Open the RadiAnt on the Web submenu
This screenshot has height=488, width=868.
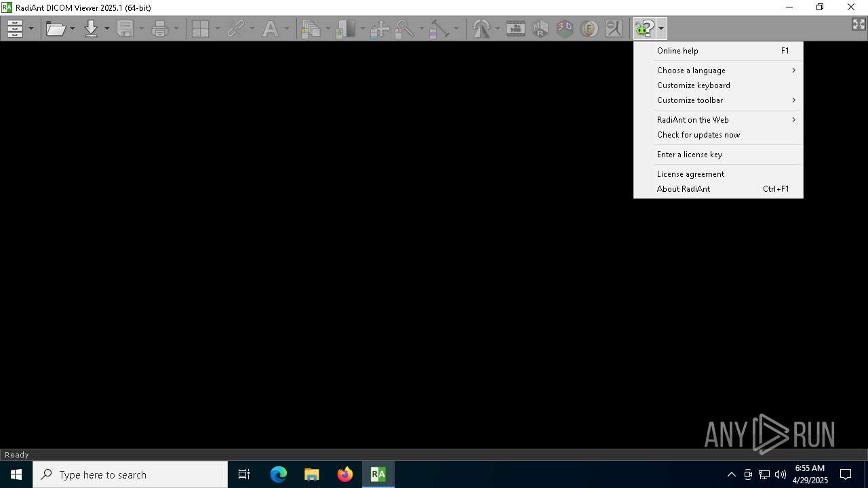pyautogui.click(x=718, y=120)
